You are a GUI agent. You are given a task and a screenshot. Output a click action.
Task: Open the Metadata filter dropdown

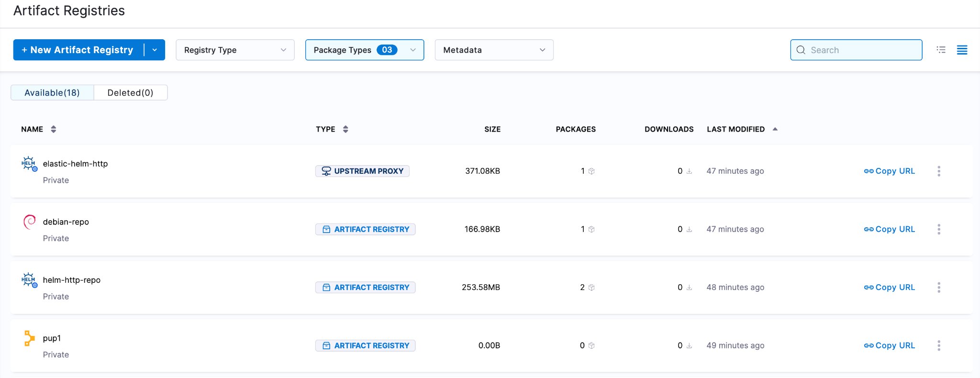pyautogui.click(x=494, y=50)
